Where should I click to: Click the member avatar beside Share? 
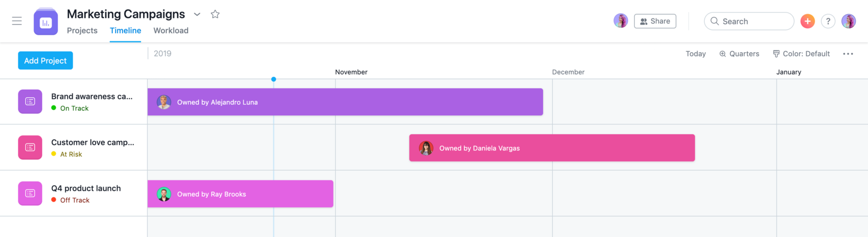[x=621, y=21]
